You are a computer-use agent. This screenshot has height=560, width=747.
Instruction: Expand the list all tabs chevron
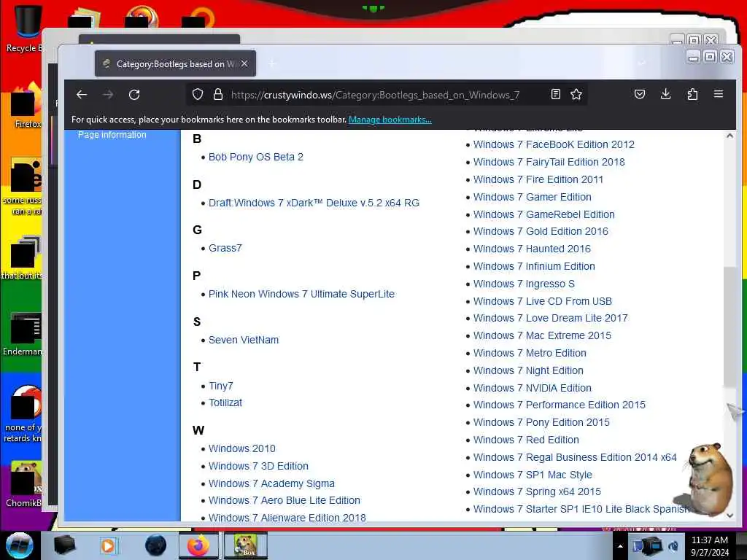click(641, 63)
